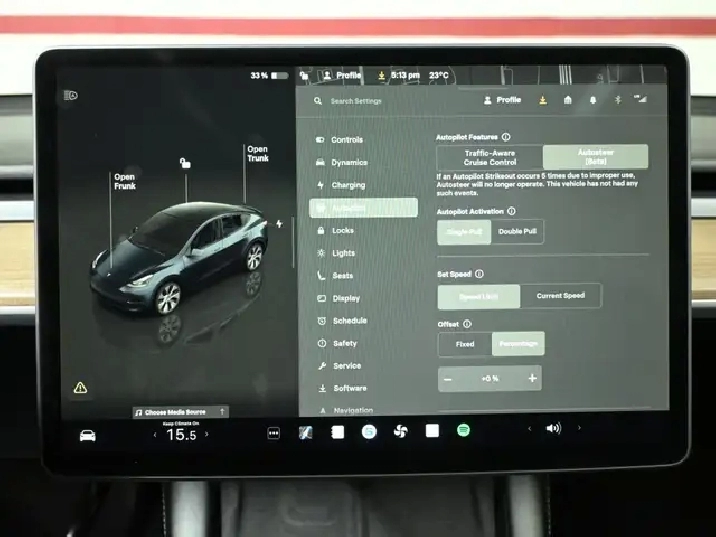The image size is (716, 537).
Task: Tap the door lock icon above car
Action: click(x=184, y=163)
